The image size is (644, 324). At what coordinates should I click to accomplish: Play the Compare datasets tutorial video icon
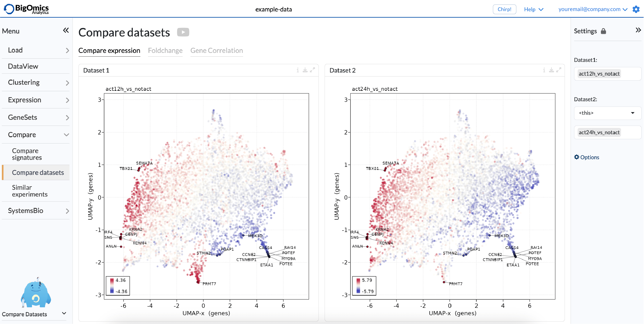click(x=183, y=32)
